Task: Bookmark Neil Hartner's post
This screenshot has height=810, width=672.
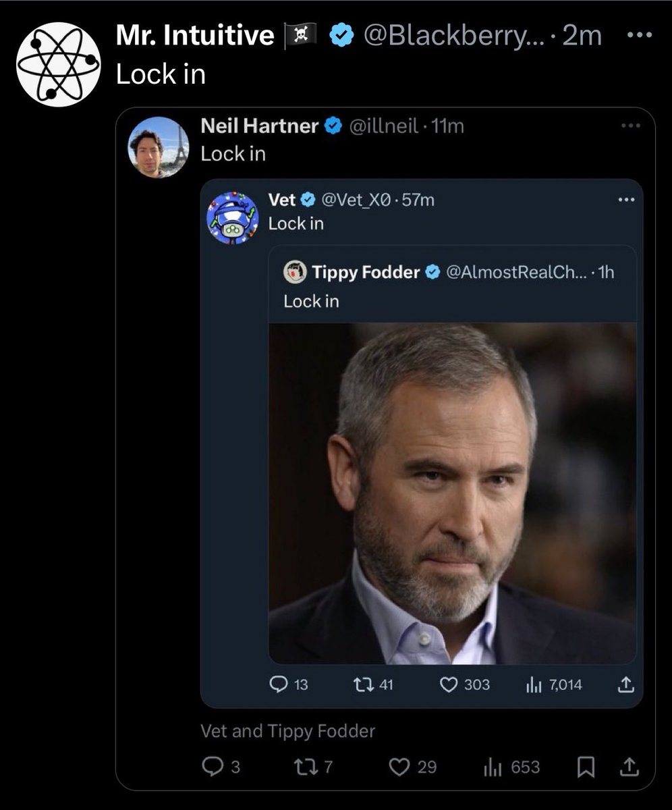Action: click(x=586, y=767)
